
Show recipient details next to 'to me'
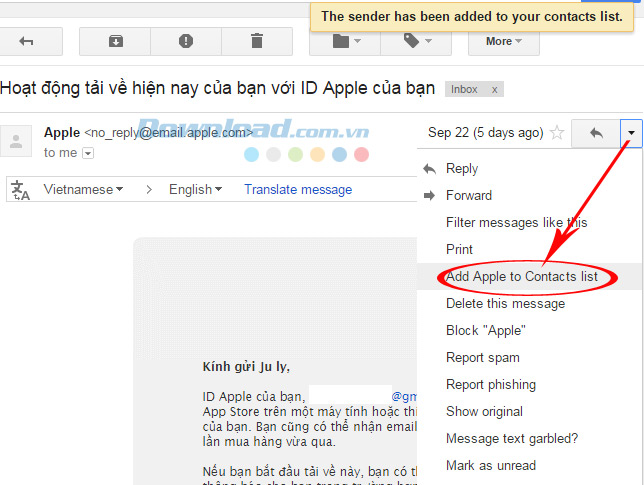coord(88,153)
